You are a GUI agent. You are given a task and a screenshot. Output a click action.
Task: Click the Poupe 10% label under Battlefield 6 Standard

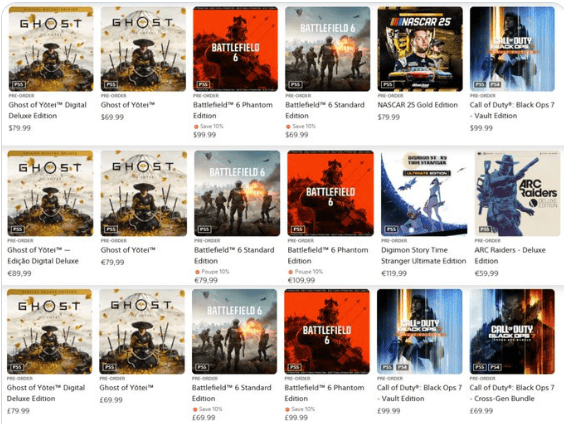click(212, 271)
